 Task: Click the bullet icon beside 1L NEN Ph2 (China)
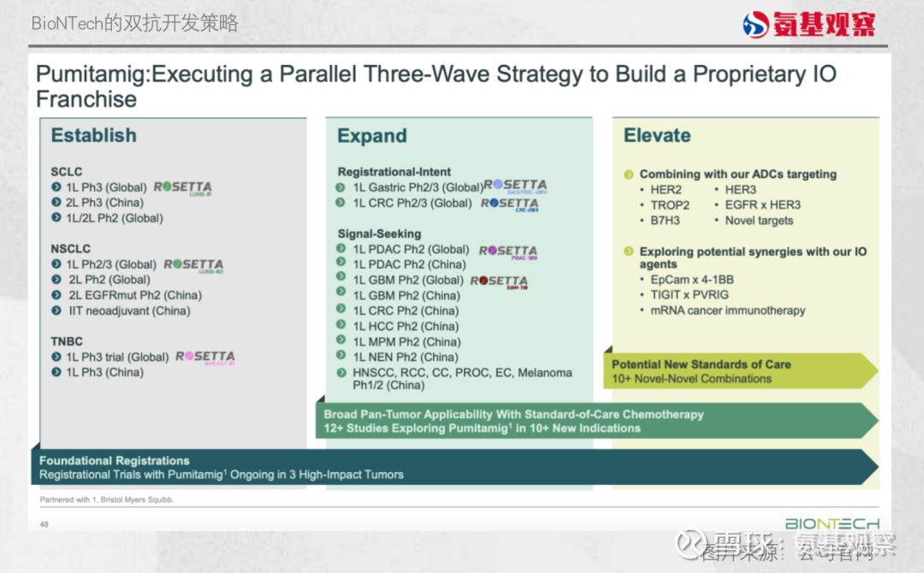[x=341, y=355]
